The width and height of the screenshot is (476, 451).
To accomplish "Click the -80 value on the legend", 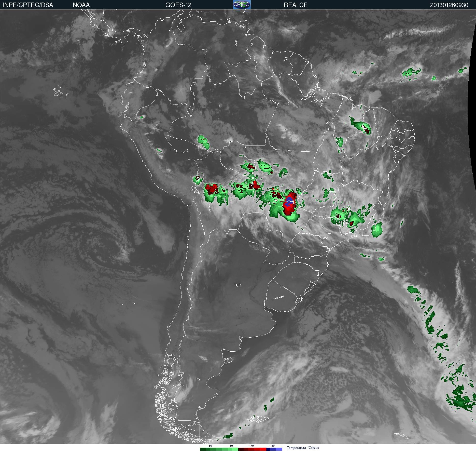I will click(x=272, y=446).
